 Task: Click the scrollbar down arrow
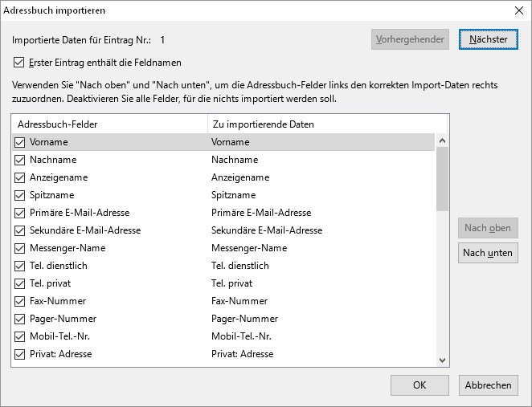(x=442, y=360)
